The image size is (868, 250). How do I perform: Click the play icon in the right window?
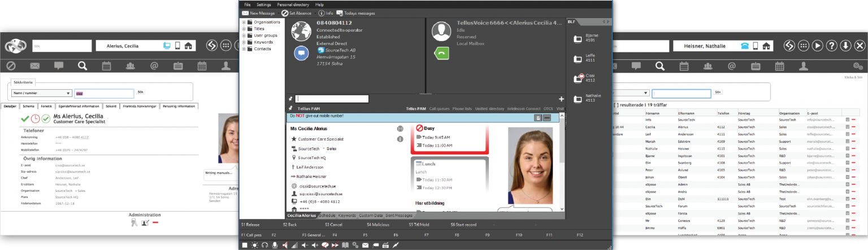(x=818, y=46)
